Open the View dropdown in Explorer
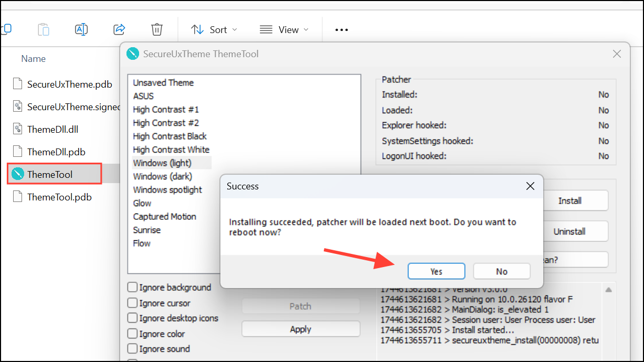Screen dimensions: 644x362 pyautogui.click(x=284, y=30)
